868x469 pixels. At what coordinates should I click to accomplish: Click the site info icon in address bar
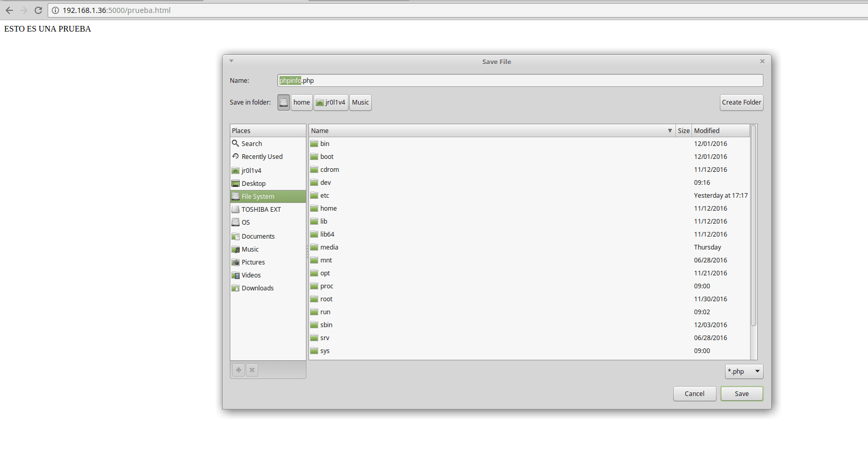55,10
